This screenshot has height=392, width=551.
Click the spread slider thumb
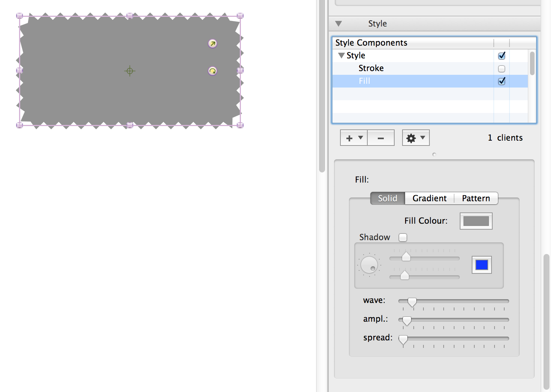(x=403, y=340)
